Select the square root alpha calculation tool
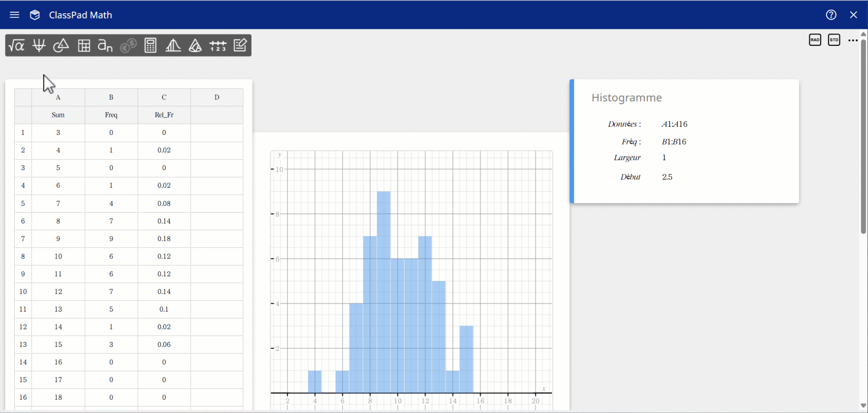This screenshot has height=413, width=868. coord(17,45)
